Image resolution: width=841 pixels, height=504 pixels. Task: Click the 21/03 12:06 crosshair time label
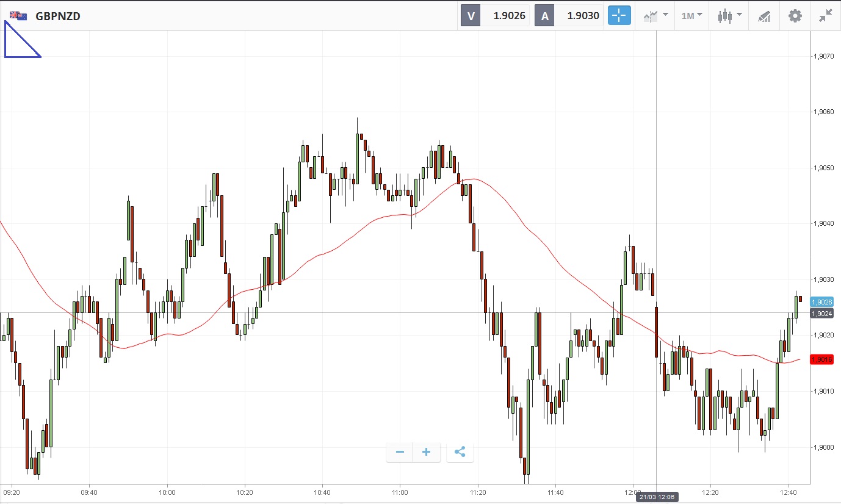[x=656, y=497]
